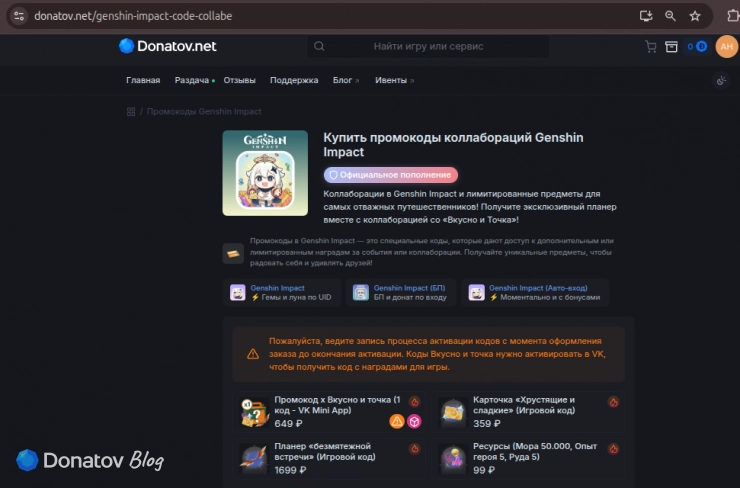Open the Отзывы menu item
The width and height of the screenshot is (740, 488).
click(x=239, y=80)
